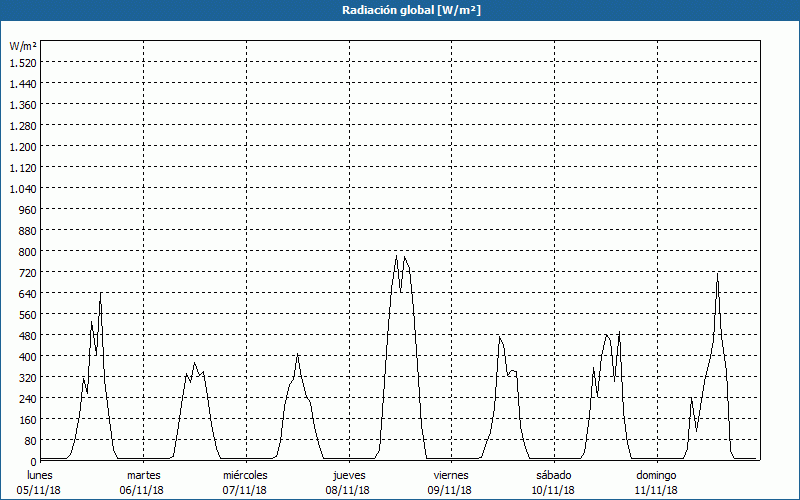Click the 160 y-axis value

(28, 420)
